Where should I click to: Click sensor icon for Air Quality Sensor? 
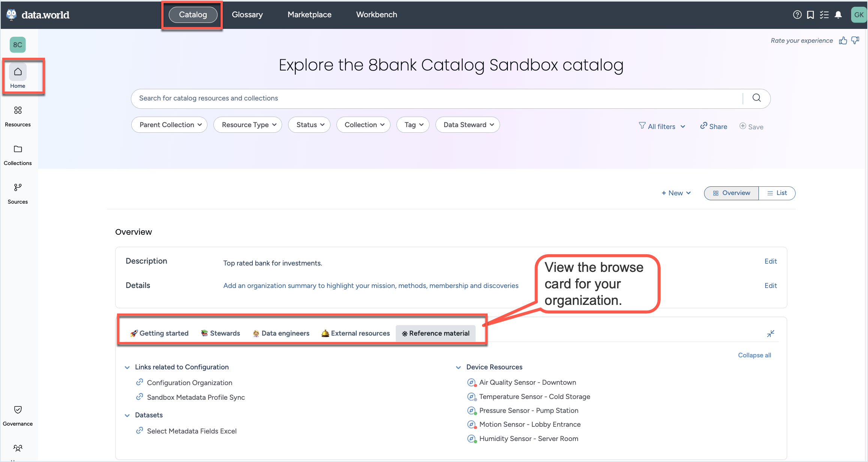pos(472,382)
